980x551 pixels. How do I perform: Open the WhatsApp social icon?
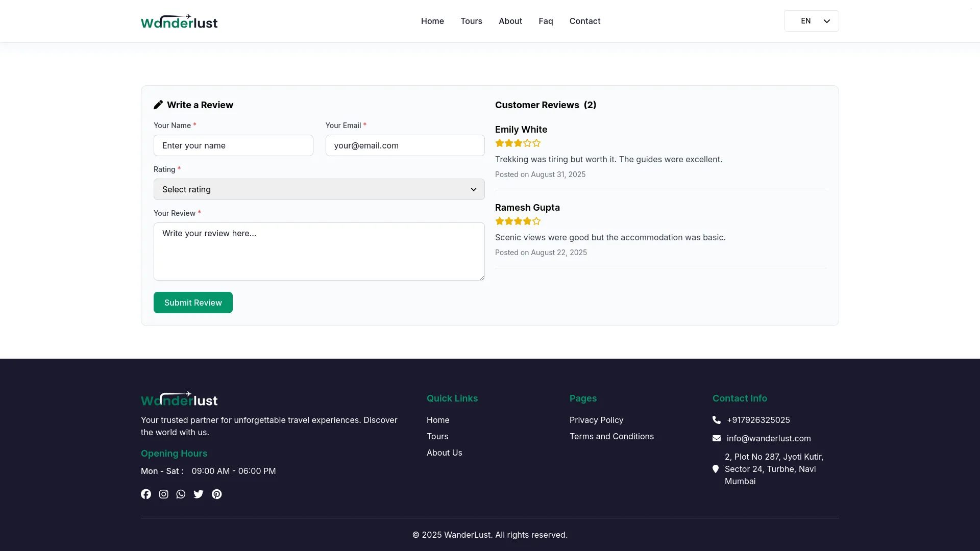click(x=181, y=494)
